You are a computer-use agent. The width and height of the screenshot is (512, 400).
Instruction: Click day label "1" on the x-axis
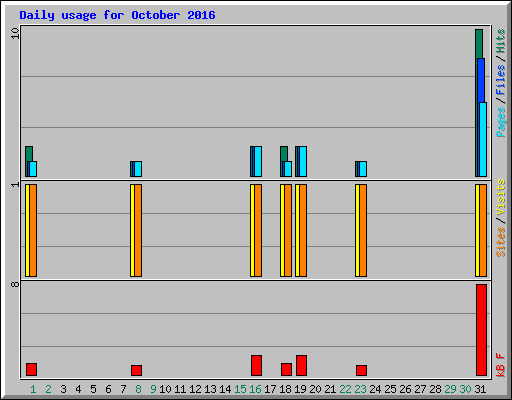pyautogui.click(x=33, y=389)
